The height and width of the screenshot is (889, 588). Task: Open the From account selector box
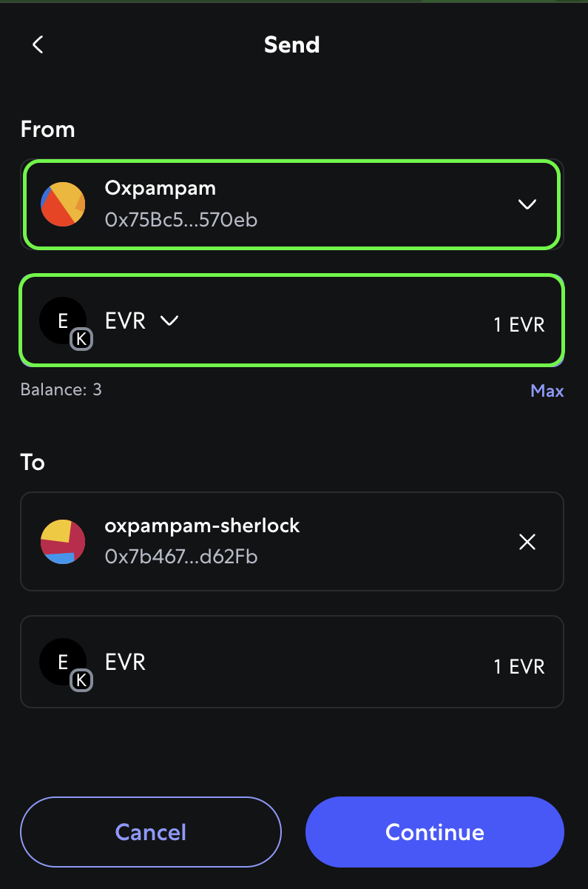tap(292, 204)
